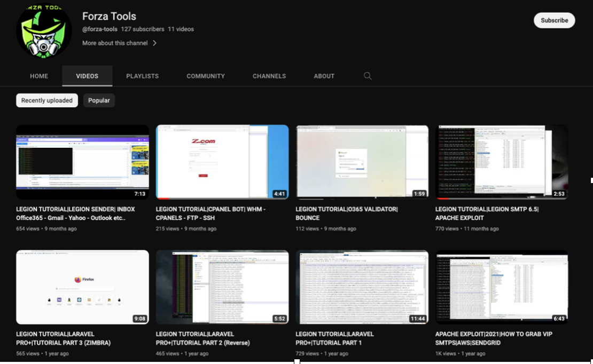Open the Channels tab
This screenshot has height=364, width=593.
tap(269, 76)
